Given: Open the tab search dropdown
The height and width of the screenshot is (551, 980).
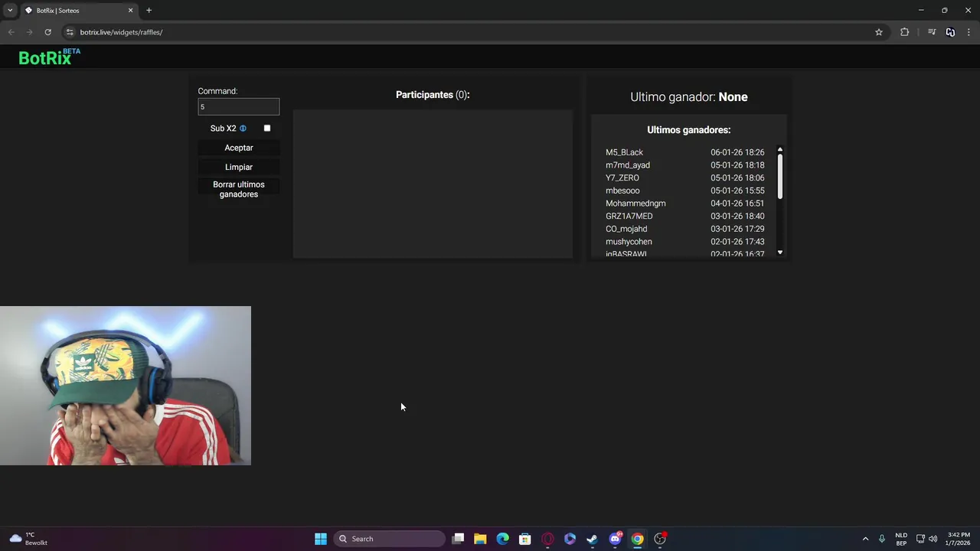Looking at the screenshot, I should pyautogui.click(x=10, y=11).
